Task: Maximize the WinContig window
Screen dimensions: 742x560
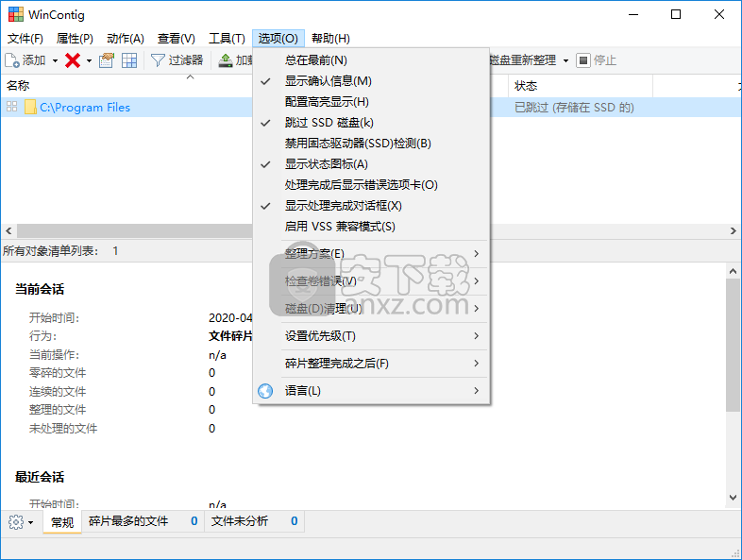Action: pyautogui.click(x=676, y=14)
